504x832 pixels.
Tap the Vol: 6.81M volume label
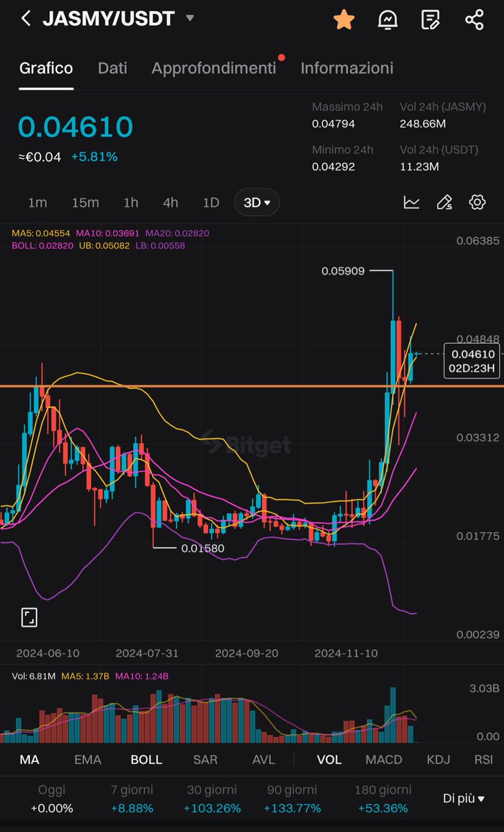33,676
